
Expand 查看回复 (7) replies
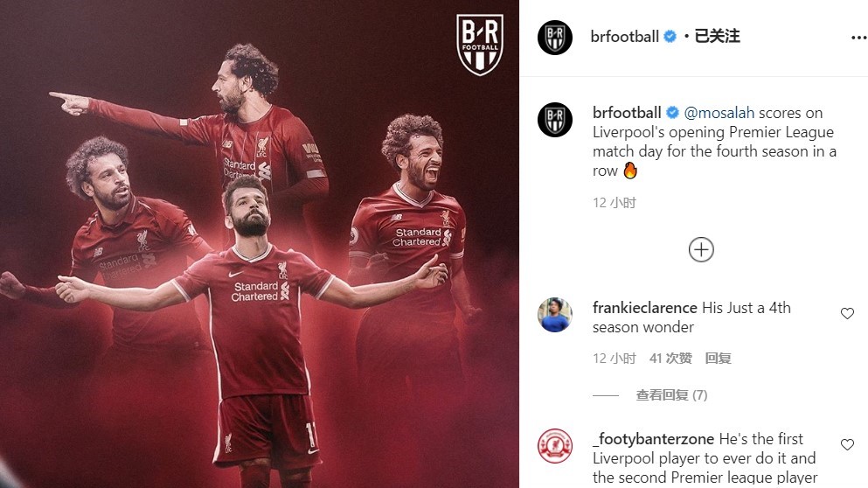[x=671, y=395]
